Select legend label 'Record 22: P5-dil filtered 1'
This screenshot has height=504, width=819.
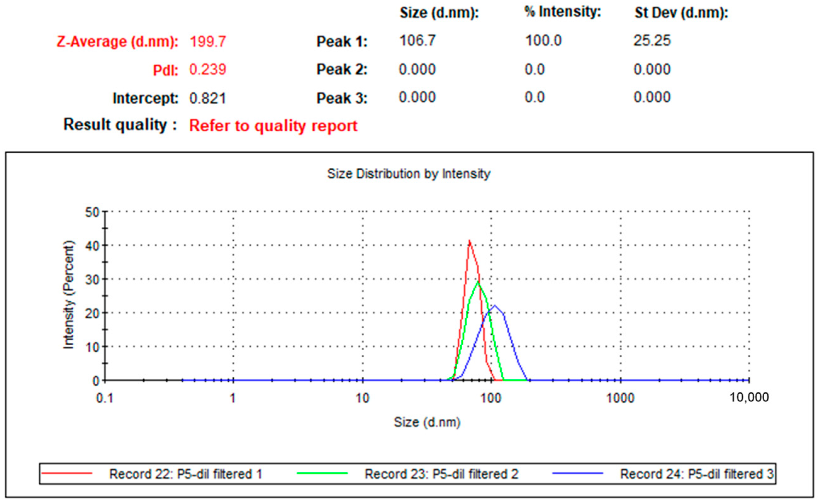click(x=186, y=474)
